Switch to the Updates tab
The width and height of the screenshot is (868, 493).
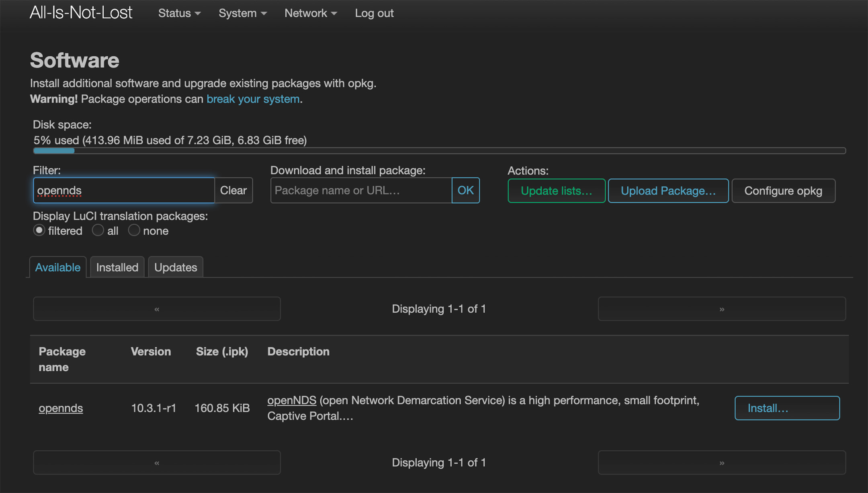[x=175, y=267]
